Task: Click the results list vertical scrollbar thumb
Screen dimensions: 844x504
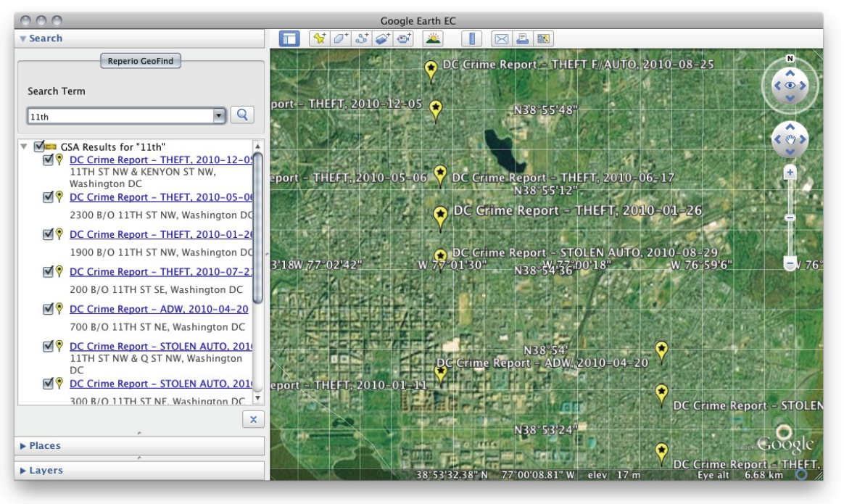Action: pos(257,228)
